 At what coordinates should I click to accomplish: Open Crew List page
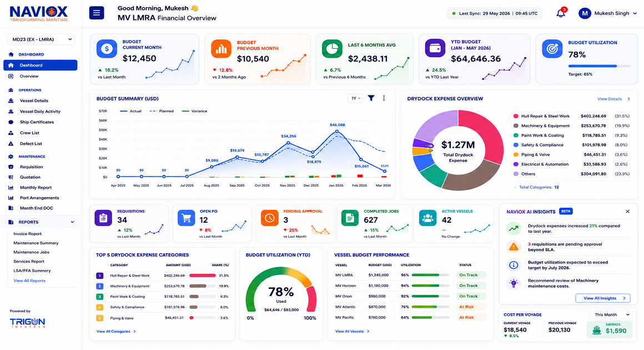(x=29, y=133)
